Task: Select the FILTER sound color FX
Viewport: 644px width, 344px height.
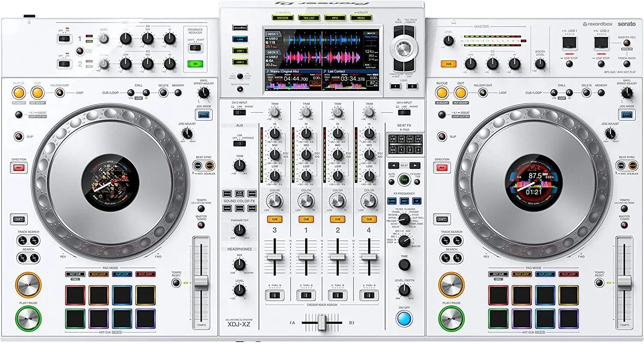Action: click(x=252, y=208)
